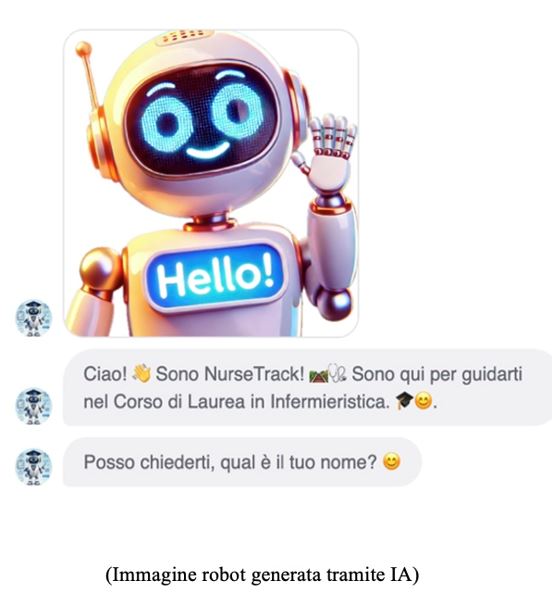
Task: Click the smiley emoji after Infermieristica
Action: point(423,401)
